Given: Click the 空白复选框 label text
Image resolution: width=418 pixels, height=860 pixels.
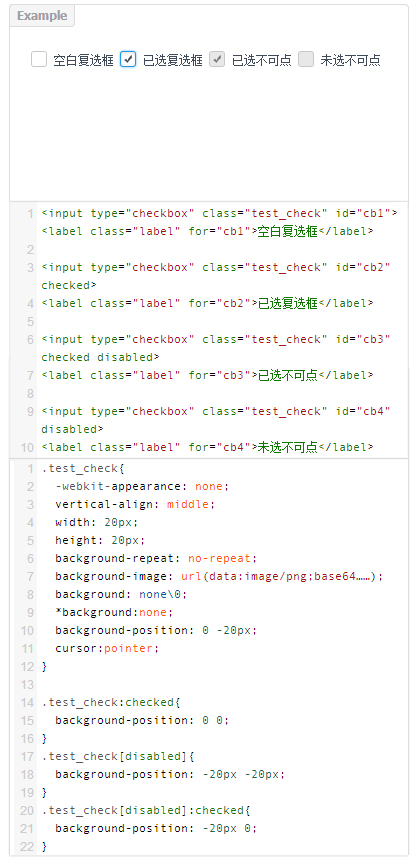Looking at the screenshot, I should [x=83, y=60].
